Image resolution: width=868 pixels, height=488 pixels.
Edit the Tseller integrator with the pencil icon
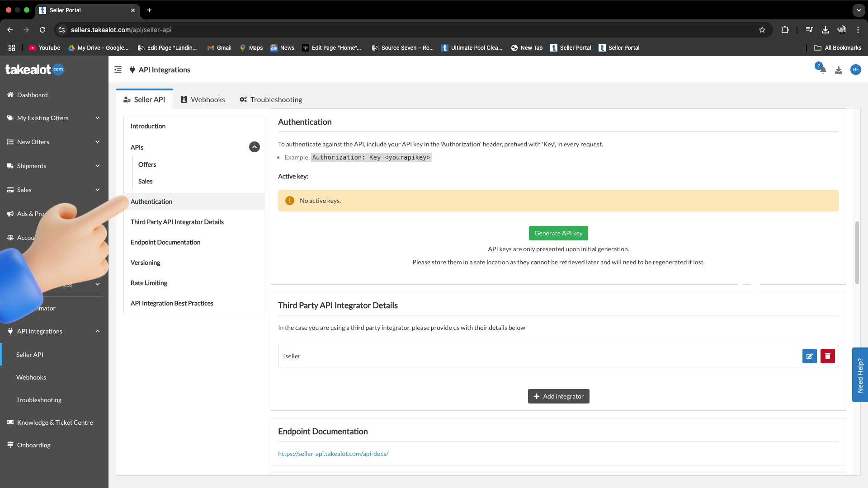click(x=809, y=356)
